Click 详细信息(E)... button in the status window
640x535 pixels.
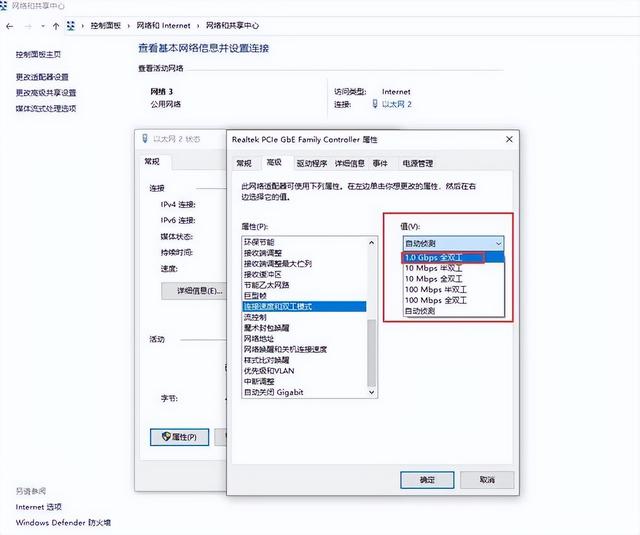194,291
